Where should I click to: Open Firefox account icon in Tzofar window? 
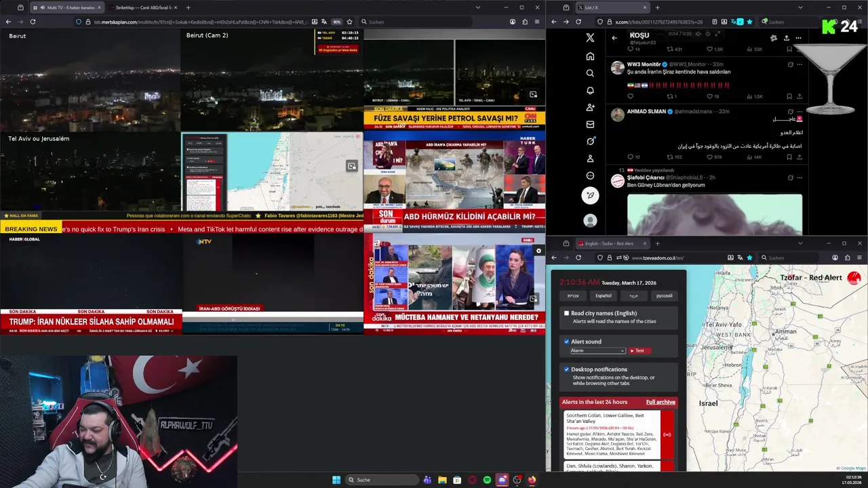835,258
